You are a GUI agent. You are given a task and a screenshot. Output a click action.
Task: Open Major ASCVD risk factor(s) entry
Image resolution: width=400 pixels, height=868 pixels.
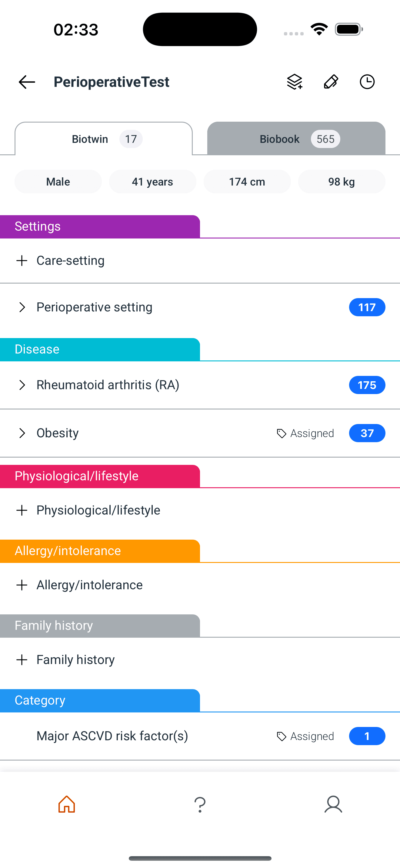point(112,736)
